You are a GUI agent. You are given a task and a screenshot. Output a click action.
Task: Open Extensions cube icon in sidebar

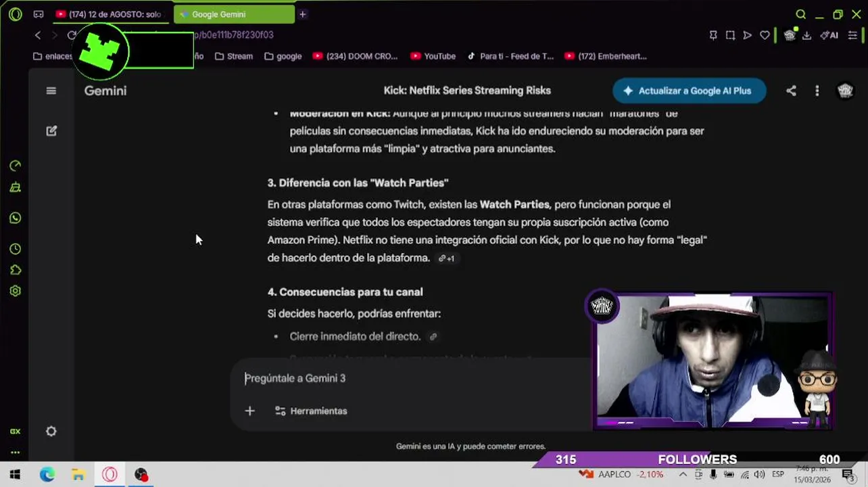coord(15,271)
